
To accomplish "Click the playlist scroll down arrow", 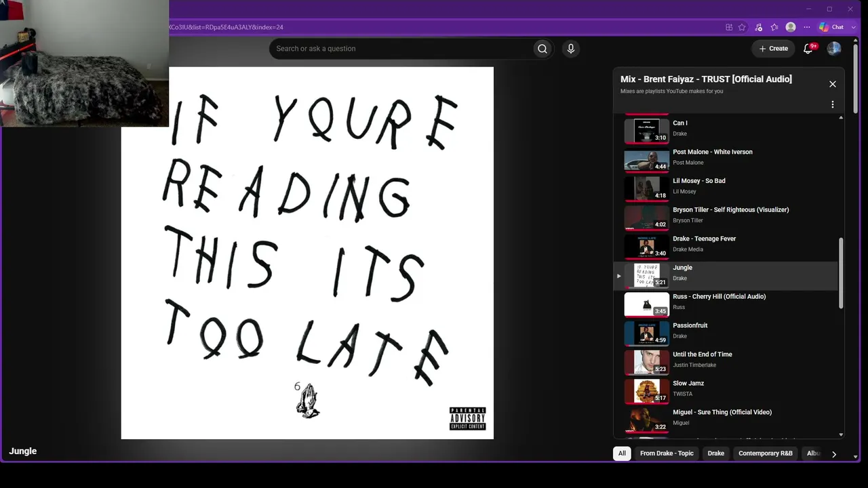I will pos(842,434).
